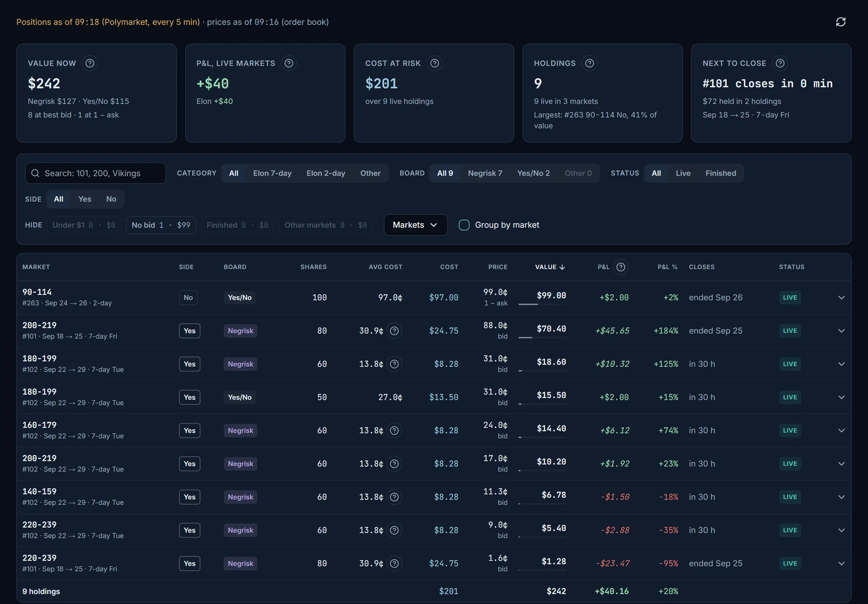Viewport: 868px width, 604px height.
Task: Select the Live status filter
Action: (x=683, y=173)
